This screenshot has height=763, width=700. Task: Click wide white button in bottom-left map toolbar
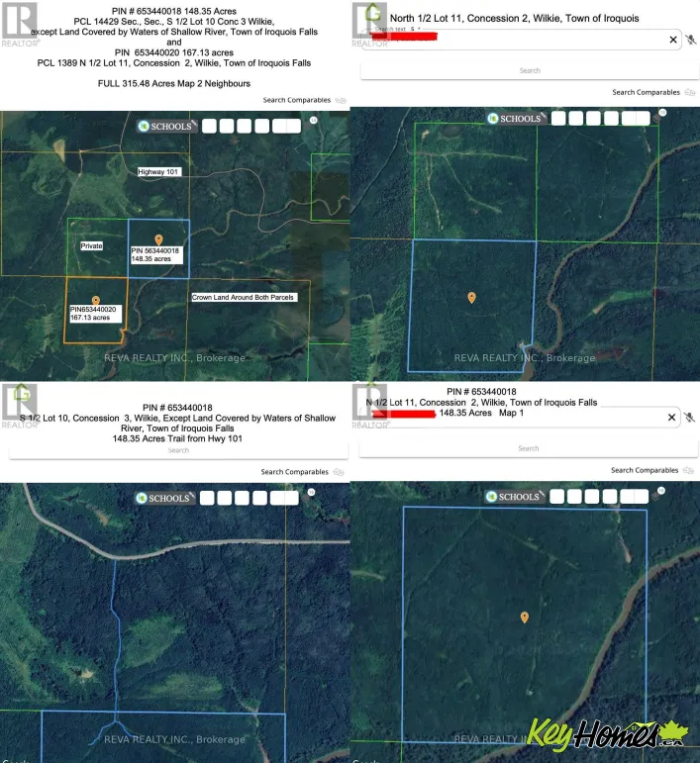point(285,498)
